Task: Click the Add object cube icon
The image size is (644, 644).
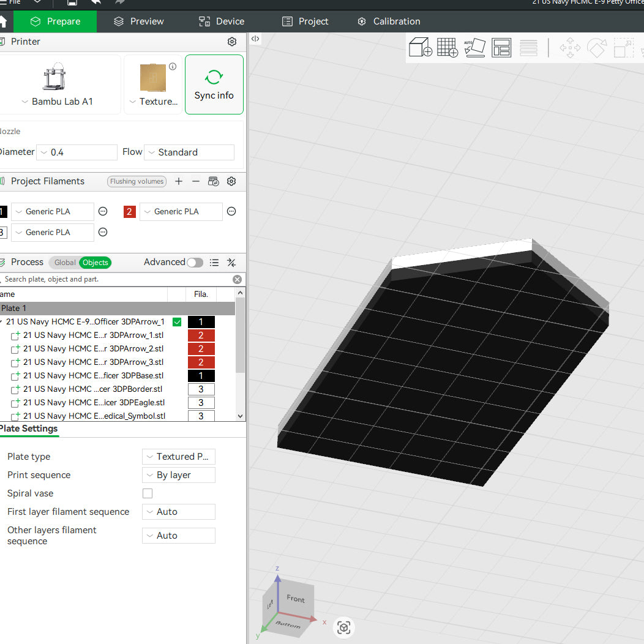Action: click(420, 48)
